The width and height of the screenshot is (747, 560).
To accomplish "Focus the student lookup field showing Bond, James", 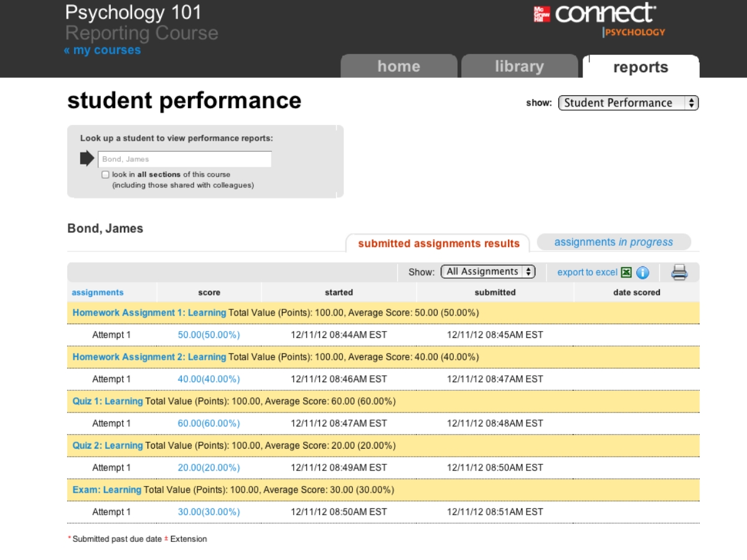I will coord(184,159).
